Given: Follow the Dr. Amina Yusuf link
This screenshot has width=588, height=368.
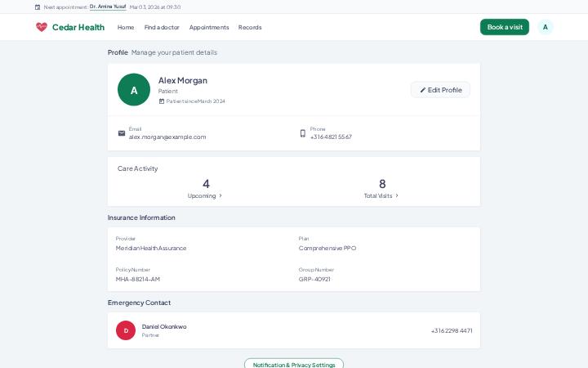Looking at the screenshot, I should pyautogui.click(x=108, y=7).
